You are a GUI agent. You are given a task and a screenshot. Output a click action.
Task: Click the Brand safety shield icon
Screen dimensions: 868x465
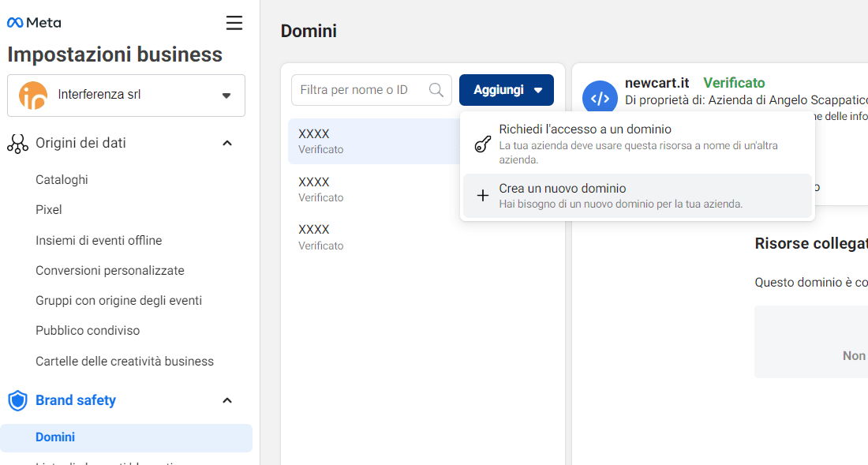17,400
